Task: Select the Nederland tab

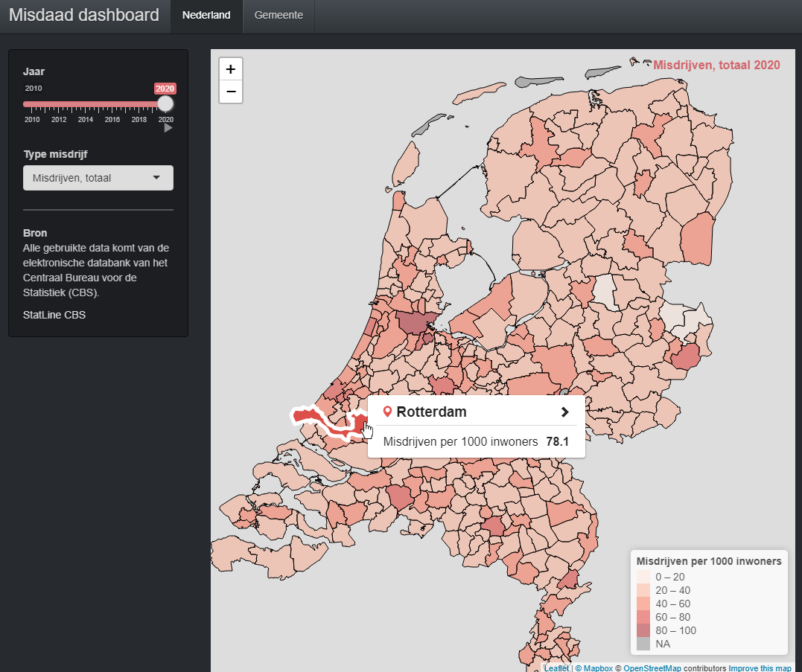Action: pos(206,16)
